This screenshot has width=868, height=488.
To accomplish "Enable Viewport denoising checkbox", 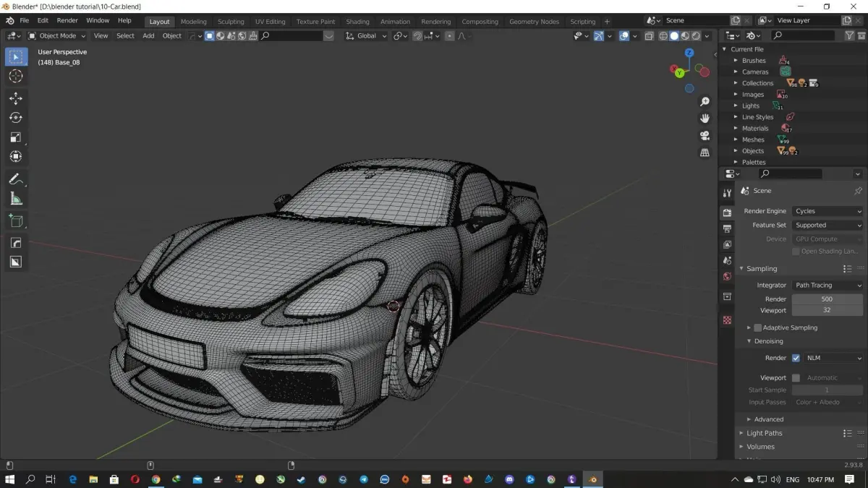I will pyautogui.click(x=796, y=377).
